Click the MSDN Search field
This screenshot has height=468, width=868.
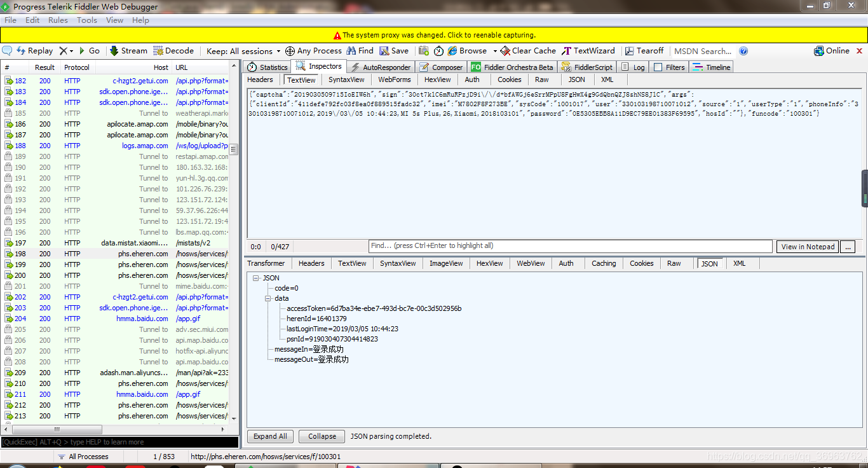pos(703,51)
